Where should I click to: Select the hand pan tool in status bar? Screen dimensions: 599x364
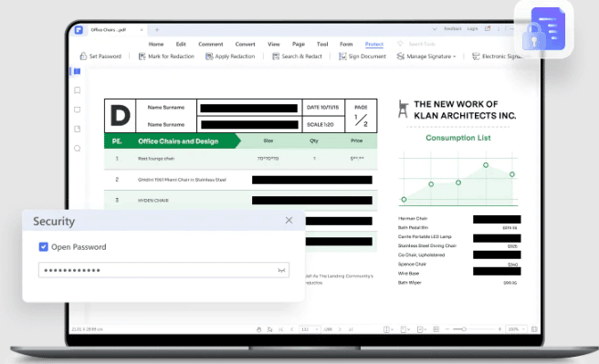tap(258, 329)
